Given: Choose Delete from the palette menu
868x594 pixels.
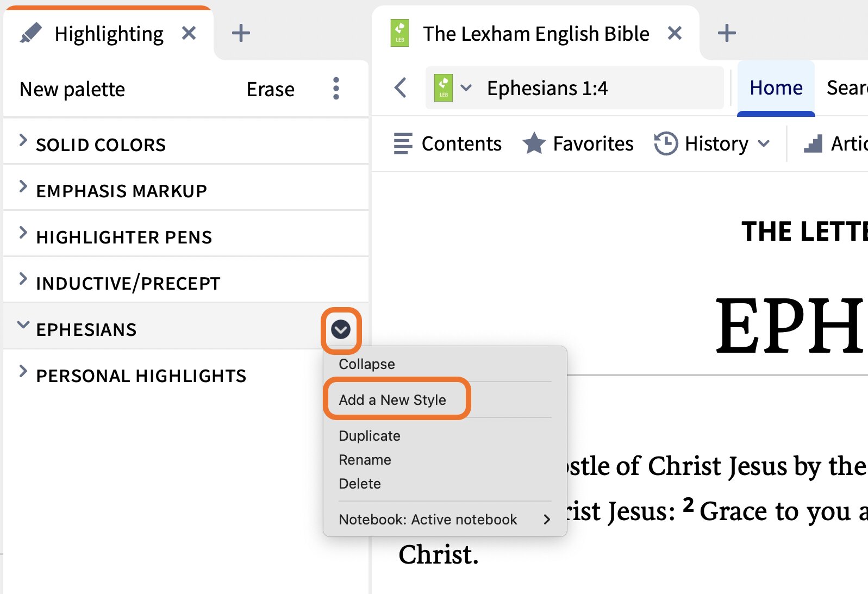Looking at the screenshot, I should 360,484.
